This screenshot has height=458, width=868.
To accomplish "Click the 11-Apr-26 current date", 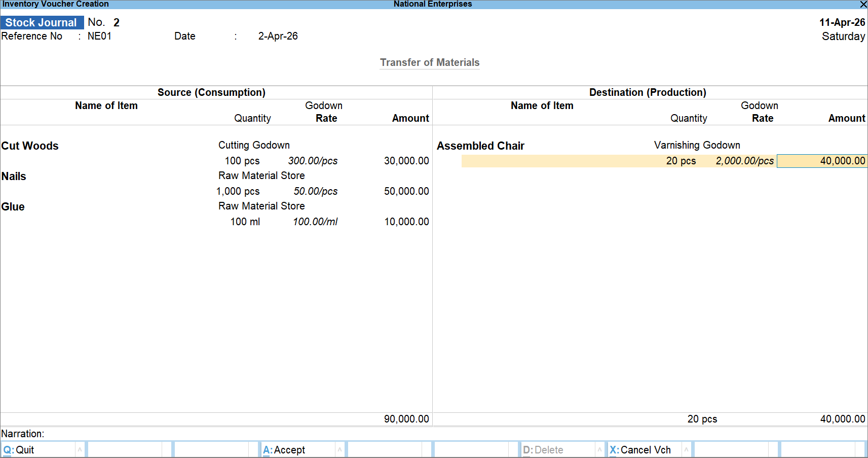I will point(842,22).
